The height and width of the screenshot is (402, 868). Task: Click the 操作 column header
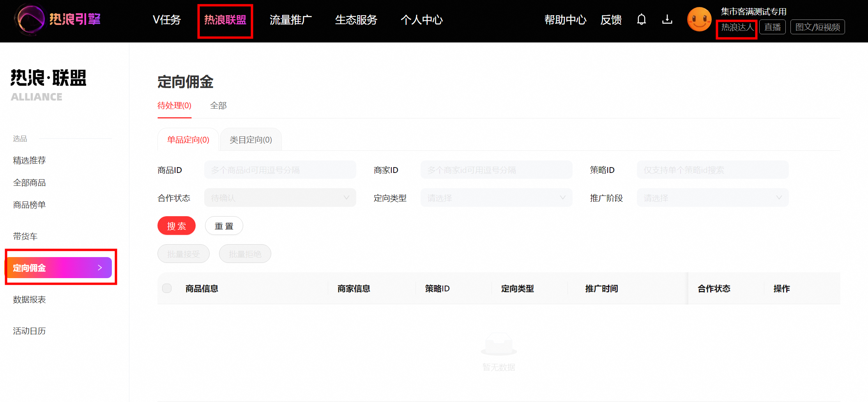(782, 289)
